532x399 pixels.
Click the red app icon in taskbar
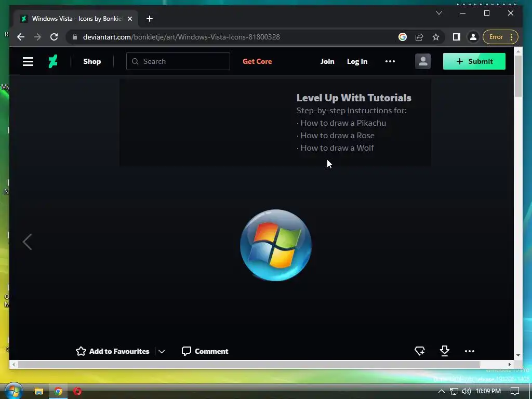77,391
